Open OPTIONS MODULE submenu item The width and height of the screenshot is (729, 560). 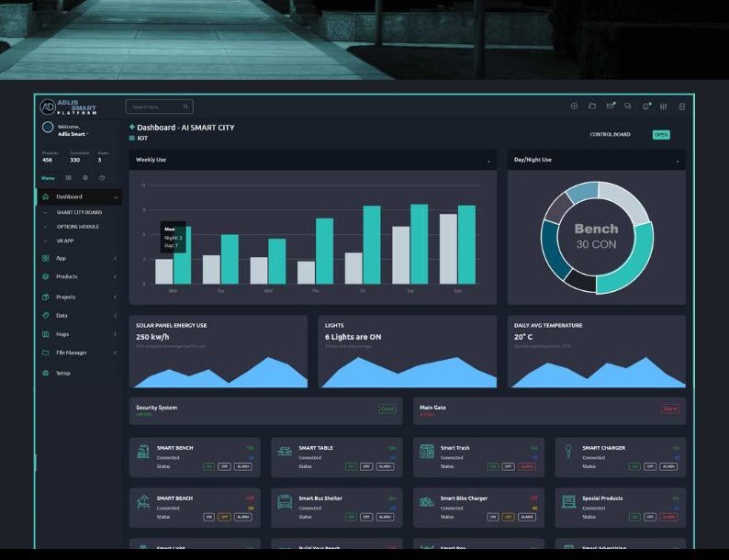coord(78,227)
